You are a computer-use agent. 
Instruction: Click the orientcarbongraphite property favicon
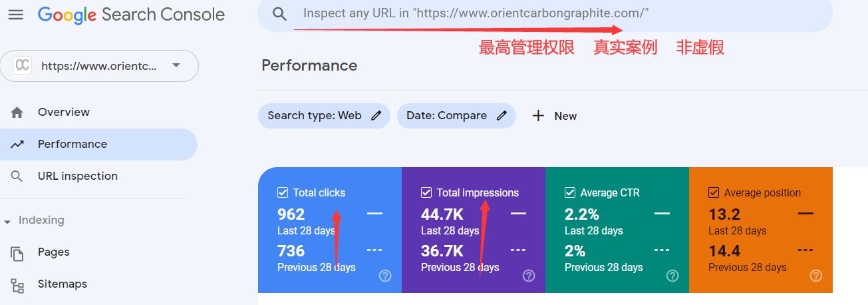pos(23,65)
